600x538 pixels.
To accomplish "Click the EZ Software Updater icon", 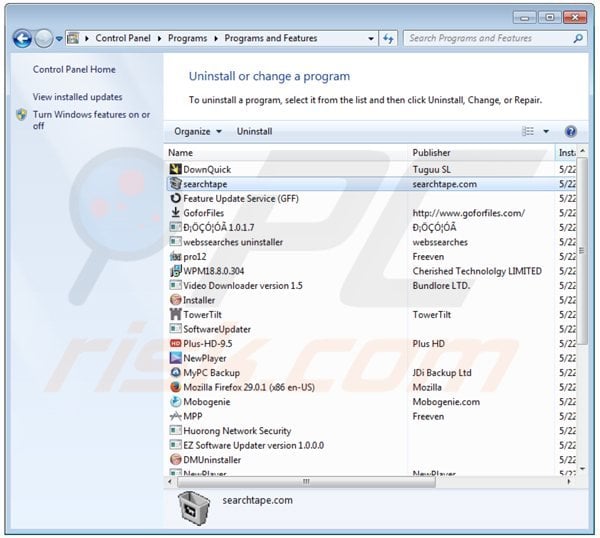I will tap(175, 445).
